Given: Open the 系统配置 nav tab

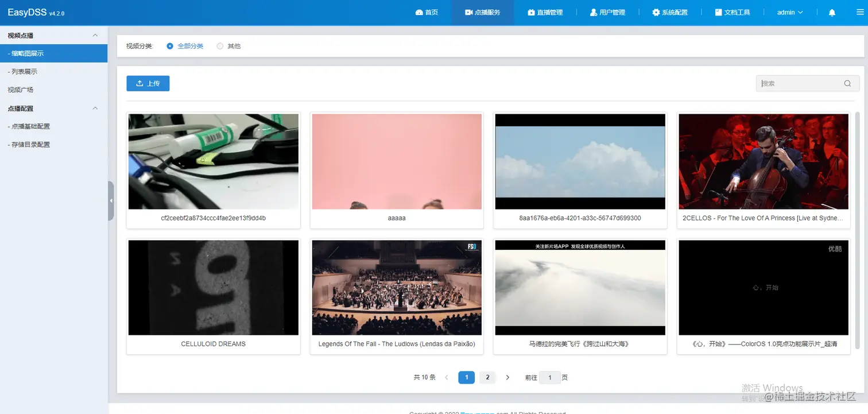Looking at the screenshot, I should coord(670,12).
